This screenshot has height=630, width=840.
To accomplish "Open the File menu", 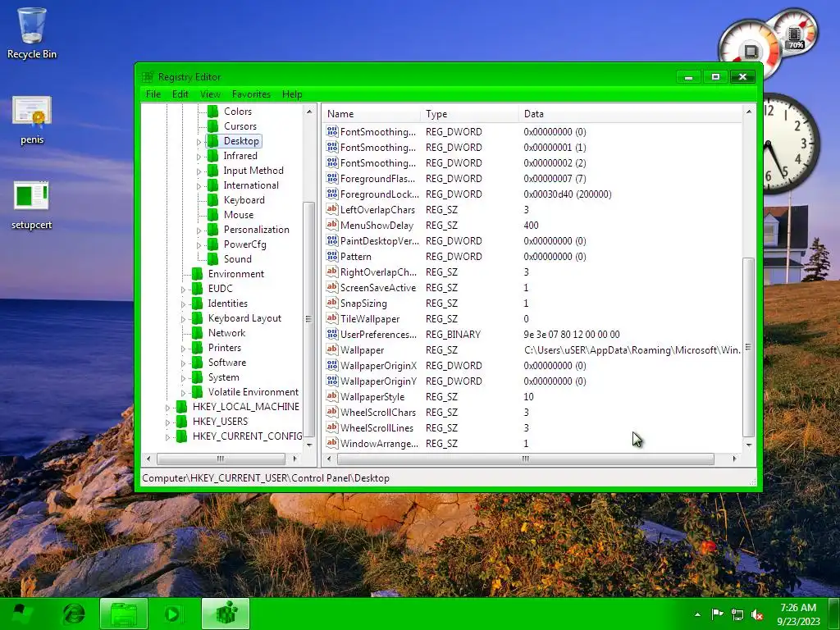I will [153, 94].
